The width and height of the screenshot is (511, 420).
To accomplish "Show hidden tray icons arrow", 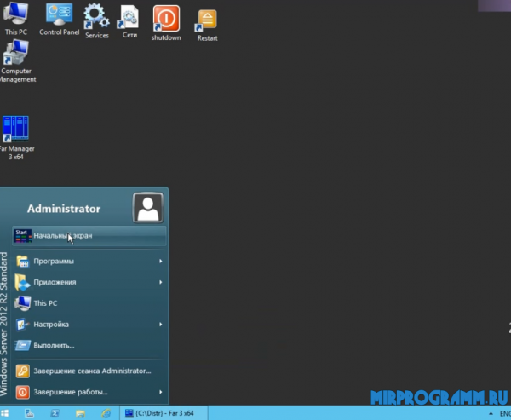I will coord(491,413).
